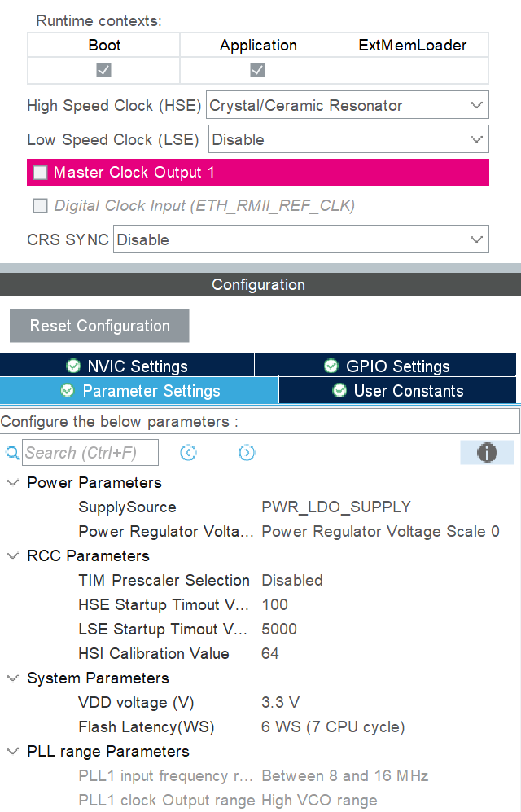
Task: Open the CRS SYNC dropdown
Action: pos(476,239)
